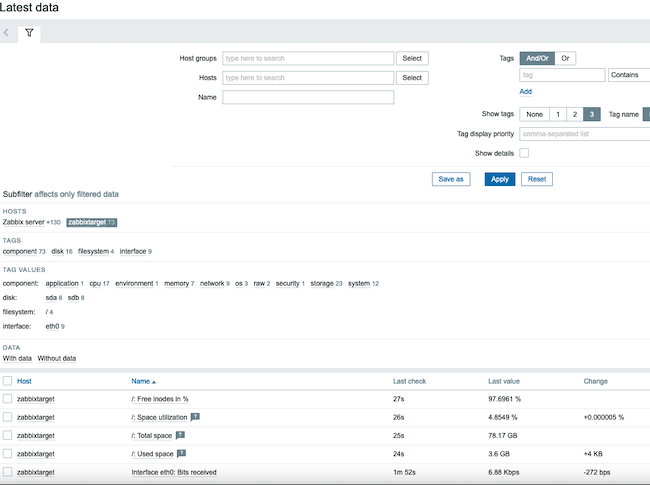Click the help icon beside Used space
Viewport: 650px width, 485px height.
pyautogui.click(x=180, y=453)
